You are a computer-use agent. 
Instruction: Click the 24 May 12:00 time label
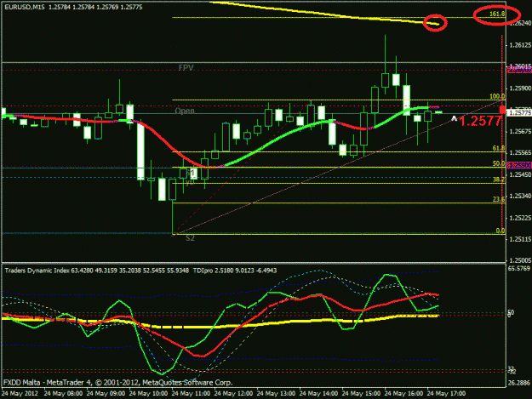pyautogui.click(x=234, y=394)
